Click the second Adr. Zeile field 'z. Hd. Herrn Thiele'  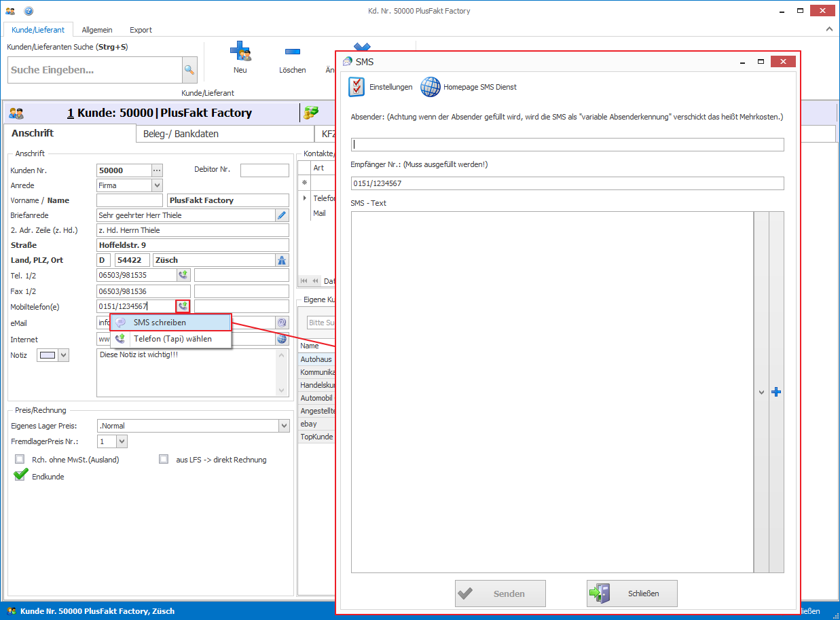pos(193,230)
